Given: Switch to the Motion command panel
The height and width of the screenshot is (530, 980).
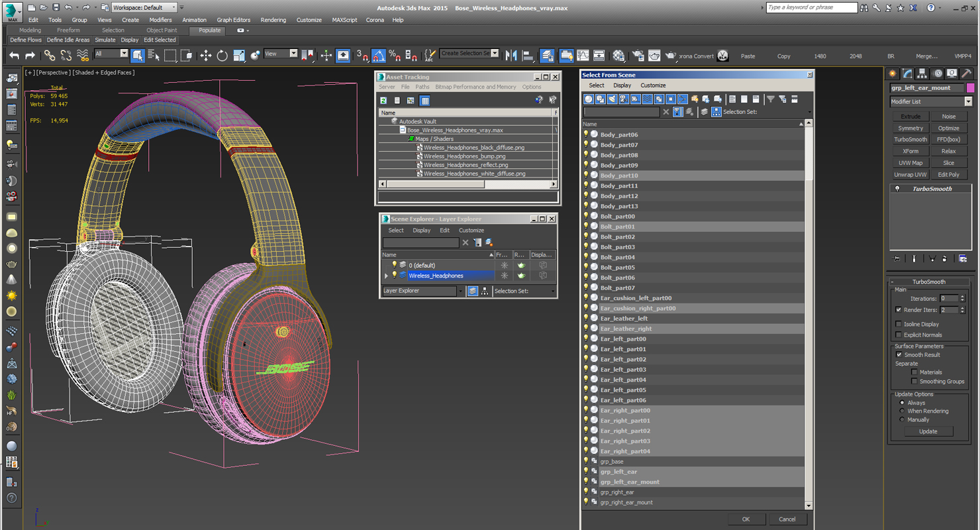Looking at the screenshot, I should (936, 74).
